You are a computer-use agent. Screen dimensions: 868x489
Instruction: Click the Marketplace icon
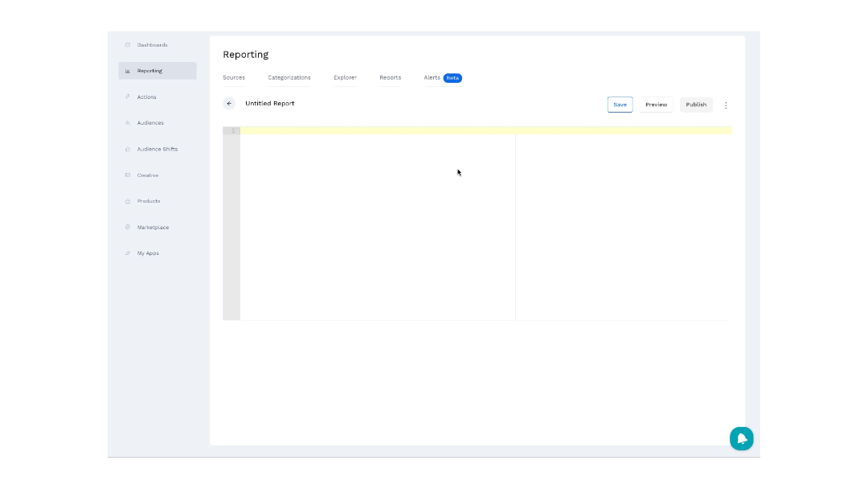coord(127,227)
